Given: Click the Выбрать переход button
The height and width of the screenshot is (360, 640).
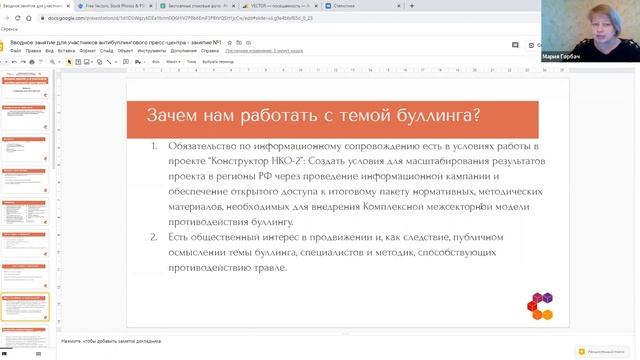Looking at the screenshot, I should (x=218, y=62).
